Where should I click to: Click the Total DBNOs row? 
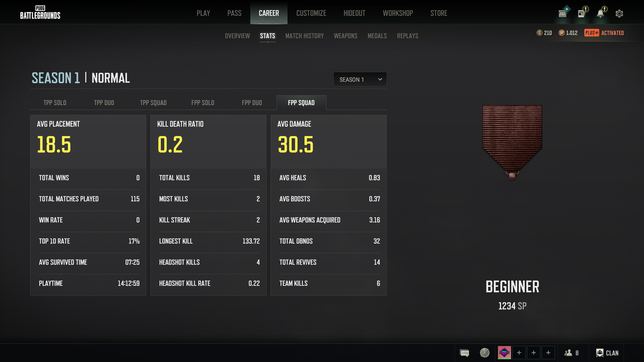point(330,241)
